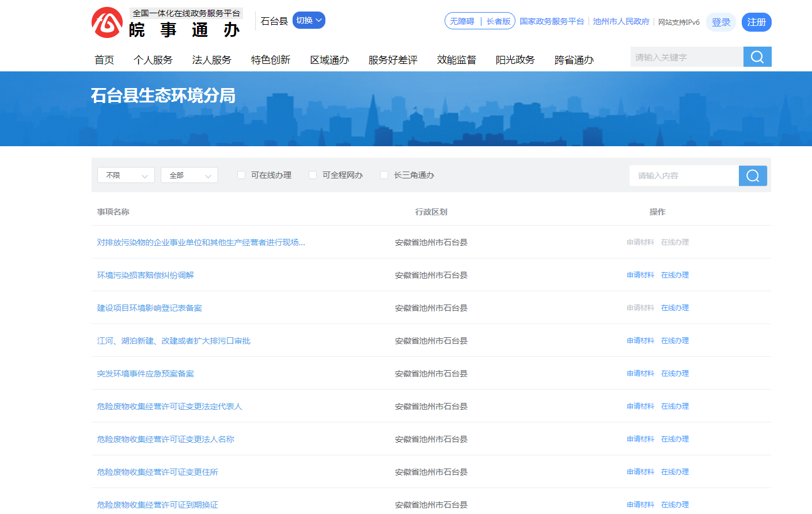Visit the 国家政务服务平台 link
The height and width of the screenshot is (514, 812).
552,21
